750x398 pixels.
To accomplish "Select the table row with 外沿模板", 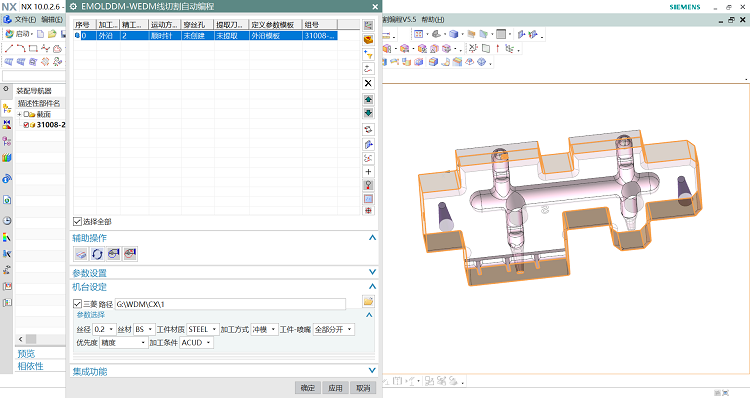I will point(206,35).
